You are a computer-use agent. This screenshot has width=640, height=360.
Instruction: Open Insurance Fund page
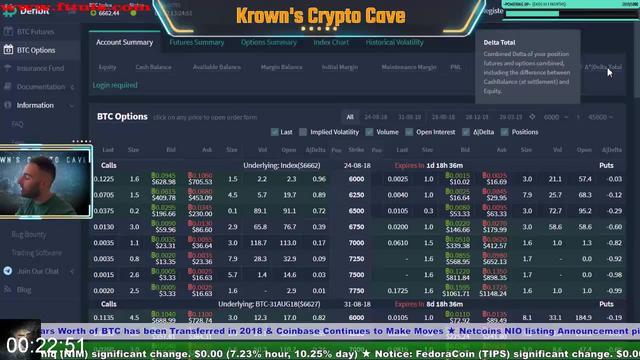[40, 68]
